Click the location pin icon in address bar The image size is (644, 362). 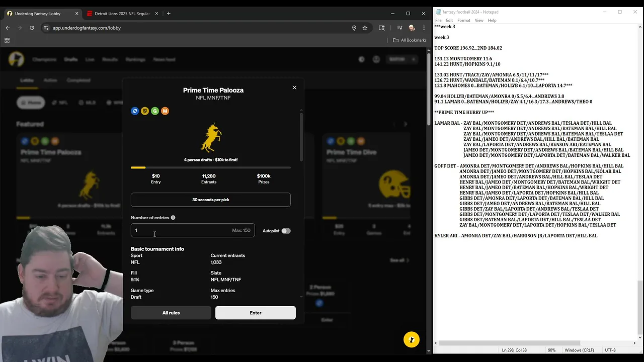354,28
